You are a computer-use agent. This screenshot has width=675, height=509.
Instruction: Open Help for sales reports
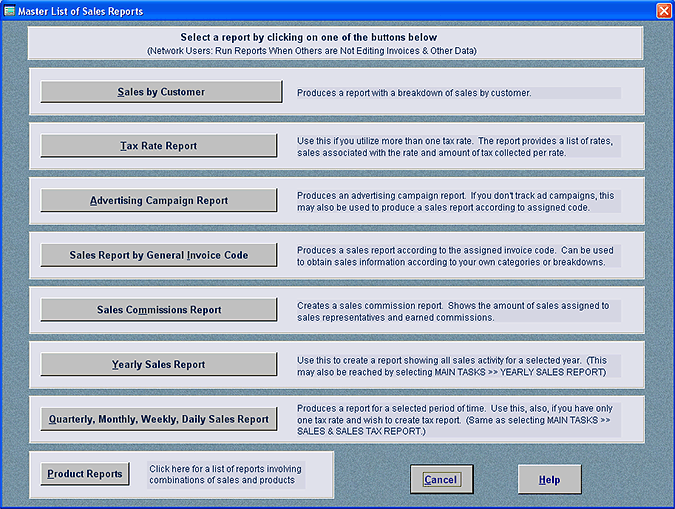(549, 480)
